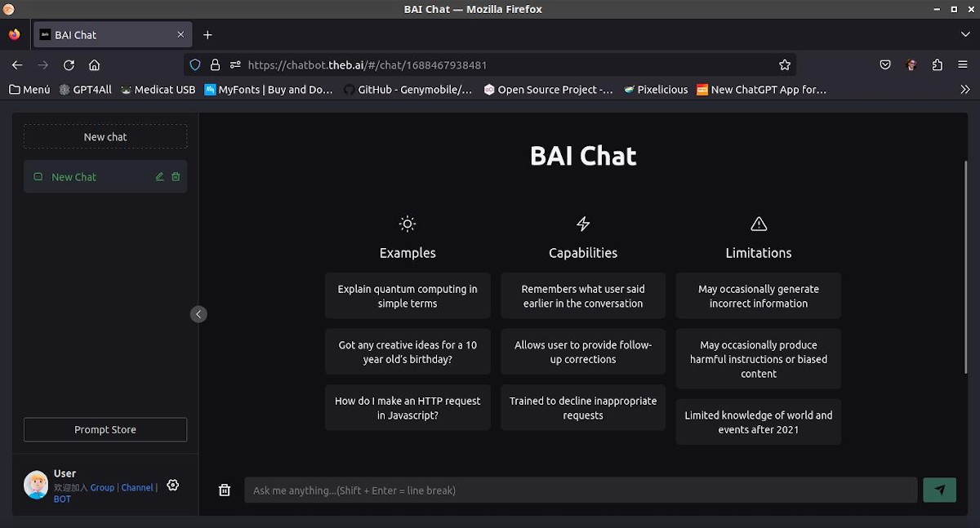Click the sun icon above Examples
The height and width of the screenshot is (528, 980).
coord(408,224)
